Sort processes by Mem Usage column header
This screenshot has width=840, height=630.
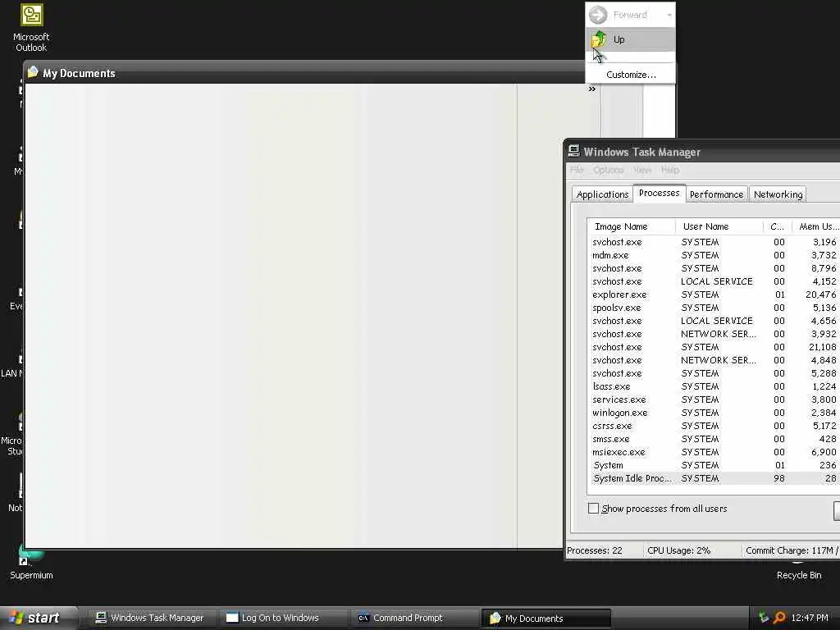[816, 226]
